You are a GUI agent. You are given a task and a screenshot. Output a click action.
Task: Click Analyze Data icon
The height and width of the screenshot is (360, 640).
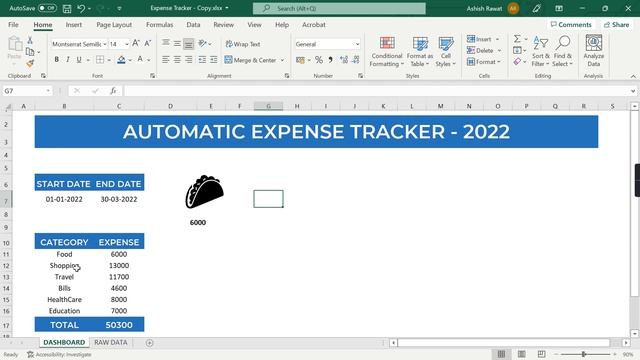point(593,43)
